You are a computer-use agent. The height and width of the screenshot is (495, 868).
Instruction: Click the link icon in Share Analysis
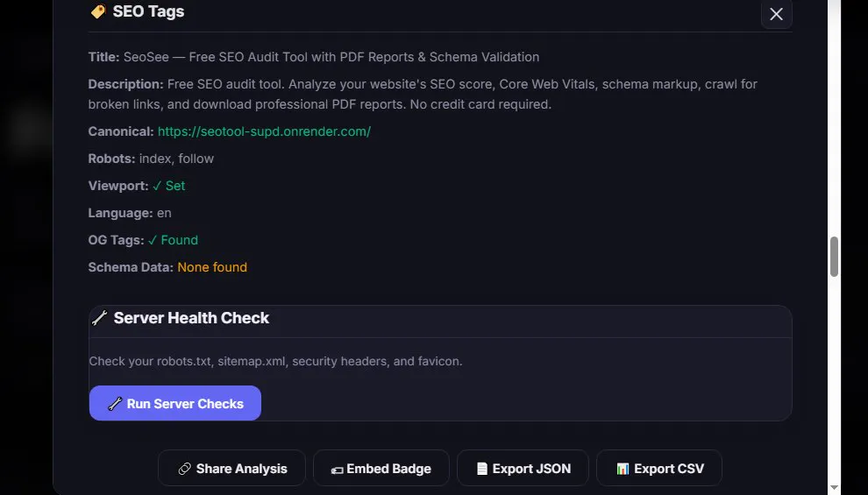click(x=184, y=469)
